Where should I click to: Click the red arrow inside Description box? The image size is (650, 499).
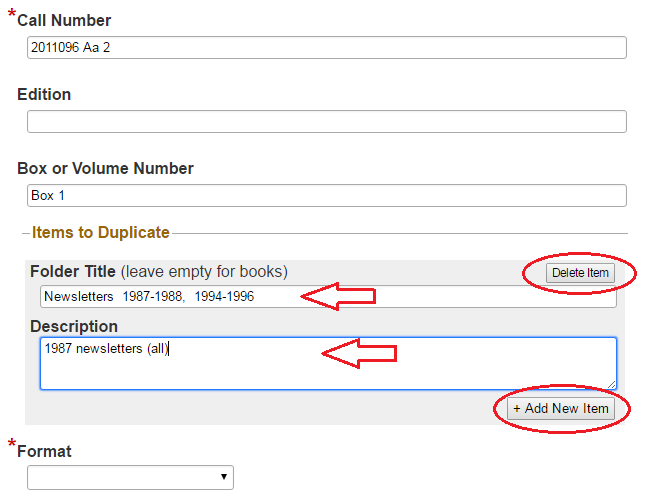(359, 354)
